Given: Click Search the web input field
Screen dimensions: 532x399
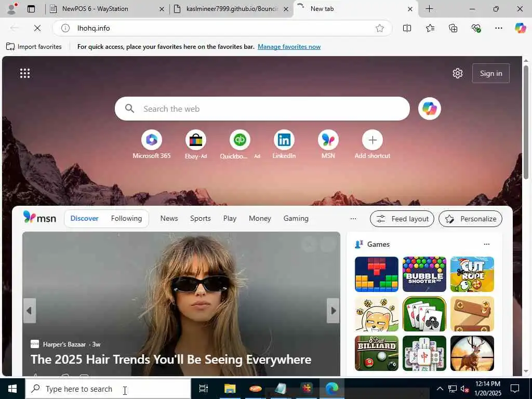Looking at the screenshot, I should 262,109.
